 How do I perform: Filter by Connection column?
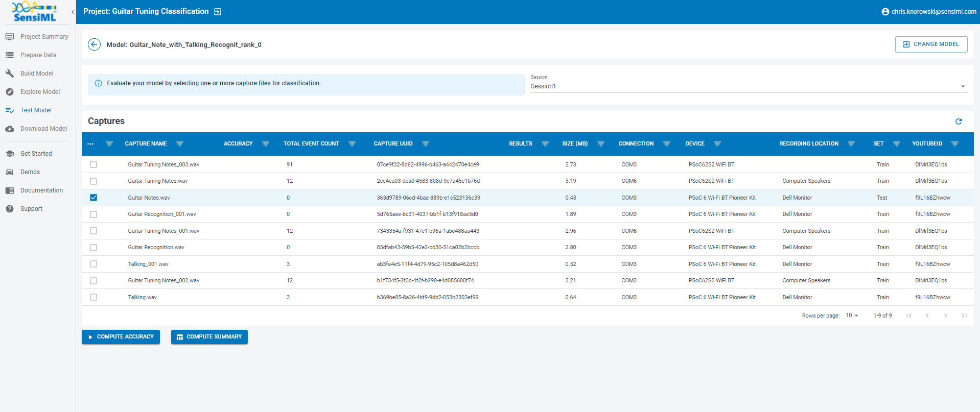(x=667, y=144)
